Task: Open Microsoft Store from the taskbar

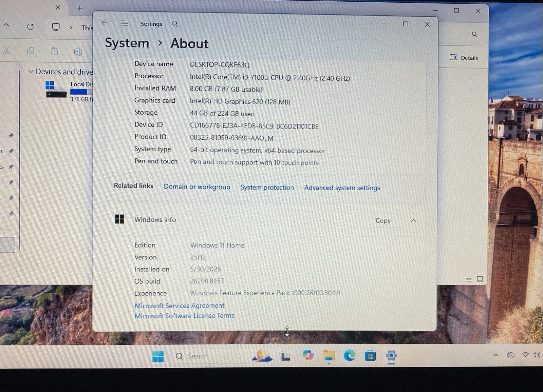Action: pyautogui.click(x=370, y=356)
